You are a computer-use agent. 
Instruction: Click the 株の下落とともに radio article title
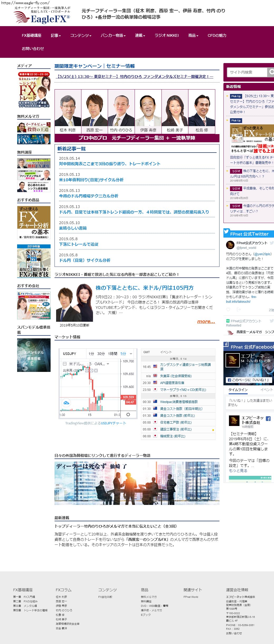pyautogui.click(x=145, y=288)
